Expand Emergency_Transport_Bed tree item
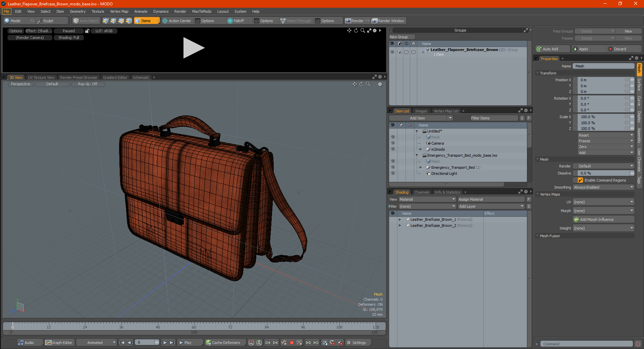This screenshot has width=644, height=349. point(421,167)
